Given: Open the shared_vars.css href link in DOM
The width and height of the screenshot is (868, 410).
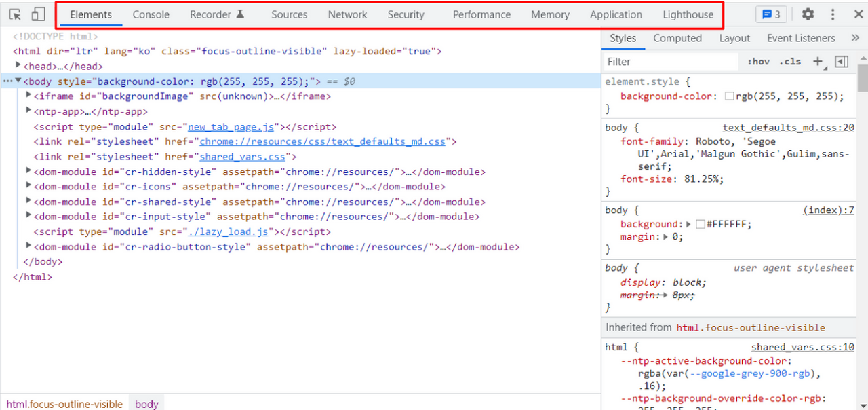Looking at the screenshot, I should pyautogui.click(x=242, y=157).
